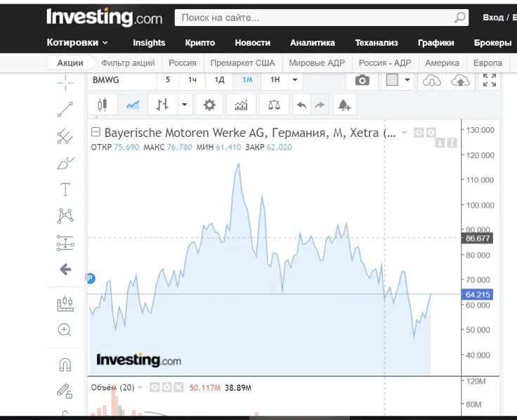Click the site search field
Image resolution: width=517 pixels, height=420 pixels.
click(322, 18)
